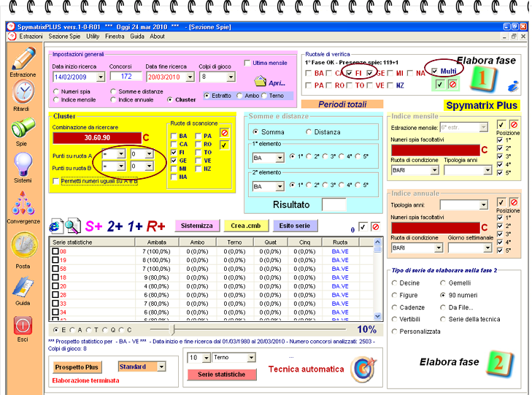Click the Ritardi clock icon
The width and height of the screenshot is (532, 395).
(x=23, y=92)
